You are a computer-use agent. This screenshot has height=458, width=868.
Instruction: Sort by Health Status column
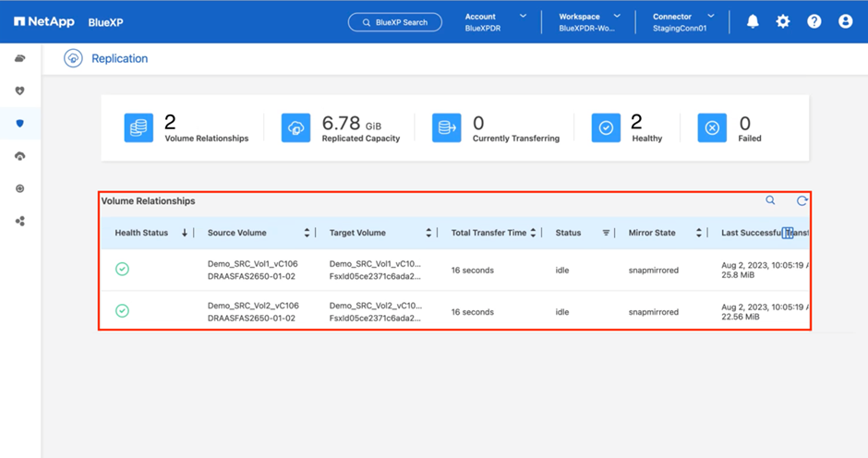[x=185, y=233]
